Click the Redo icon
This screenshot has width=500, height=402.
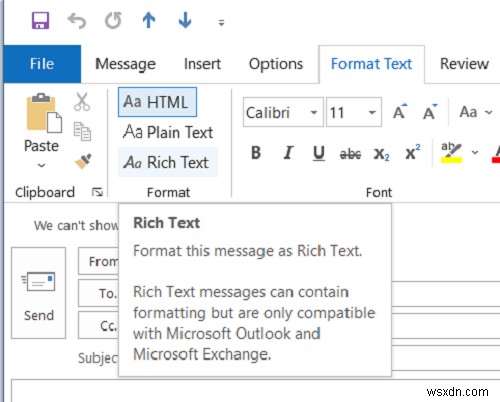(x=113, y=21)
